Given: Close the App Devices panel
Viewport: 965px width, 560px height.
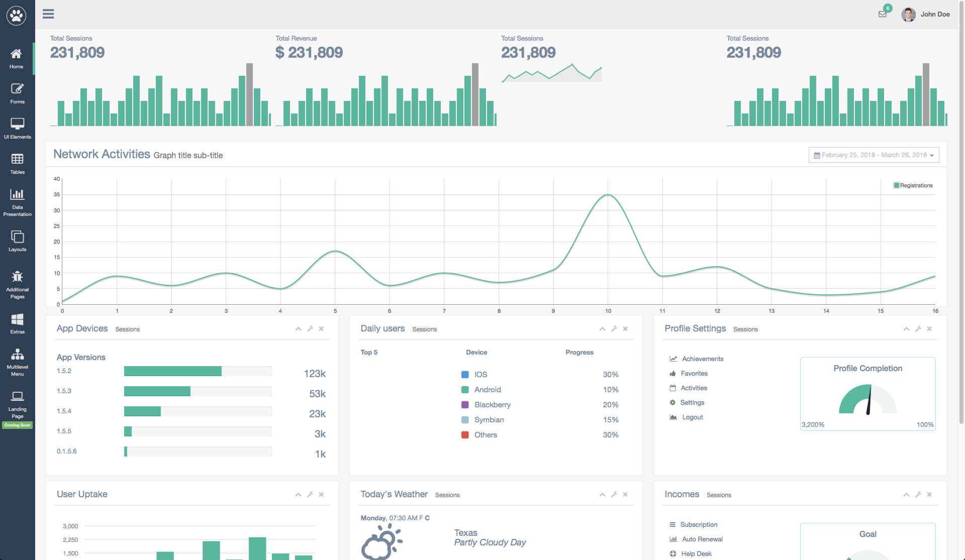Looking at the screenshot, I should click(321, 329).
